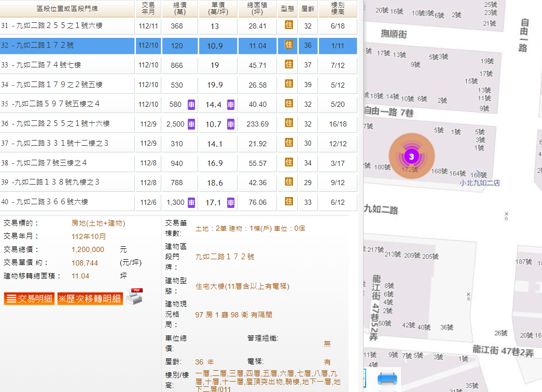Open the 歷次移轉明細 transfer history button

click(x=90, y=299)
